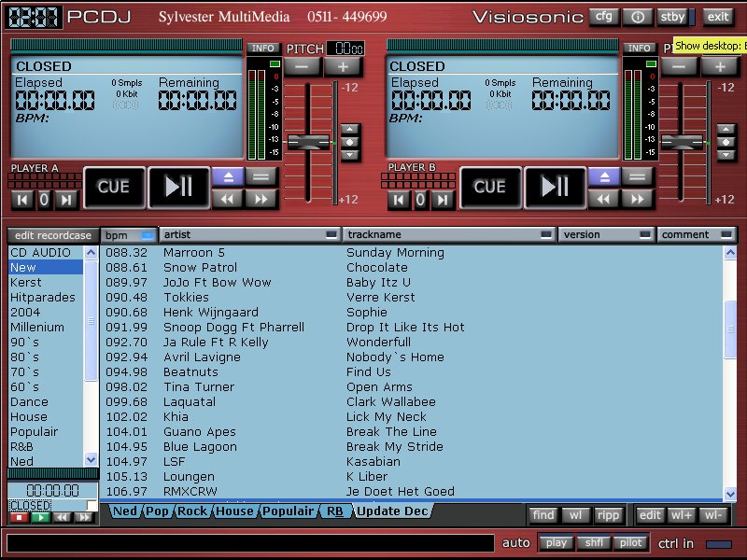747x560 pixels.
Task: Nudge Player A pitch range down arrow
Action: point(350,155)
